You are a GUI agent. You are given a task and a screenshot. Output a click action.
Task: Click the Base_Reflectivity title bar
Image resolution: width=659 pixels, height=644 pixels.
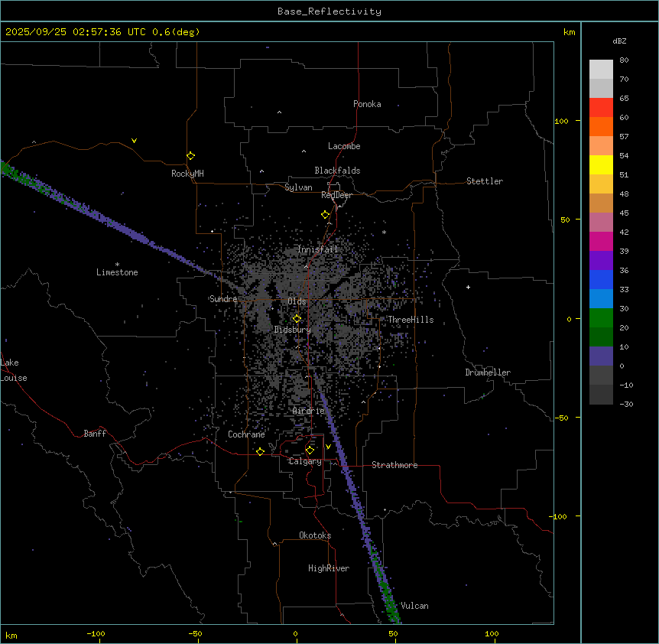pyautogui.click(x=329, y=11)
